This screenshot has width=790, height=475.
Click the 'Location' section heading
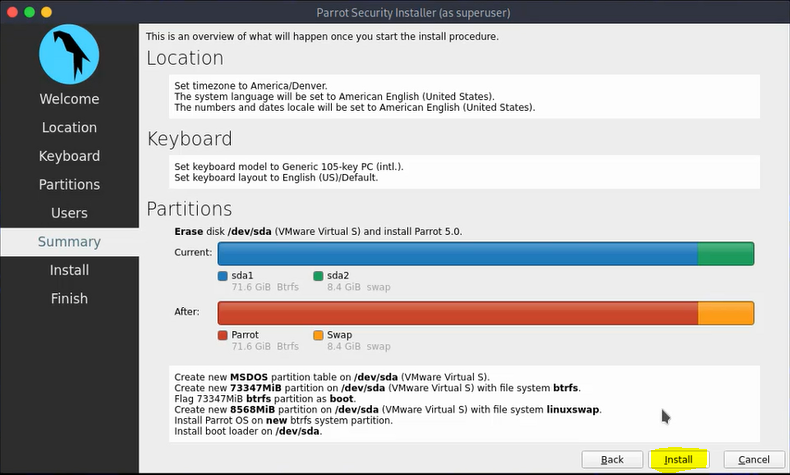point(185,58)
